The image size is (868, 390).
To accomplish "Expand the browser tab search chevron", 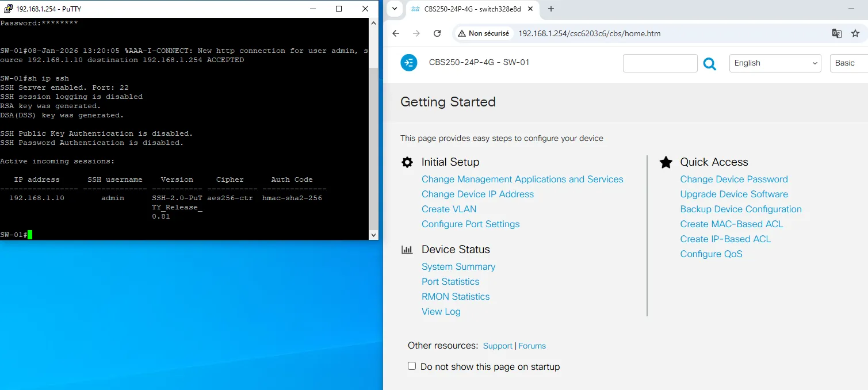I will point(395,9).
